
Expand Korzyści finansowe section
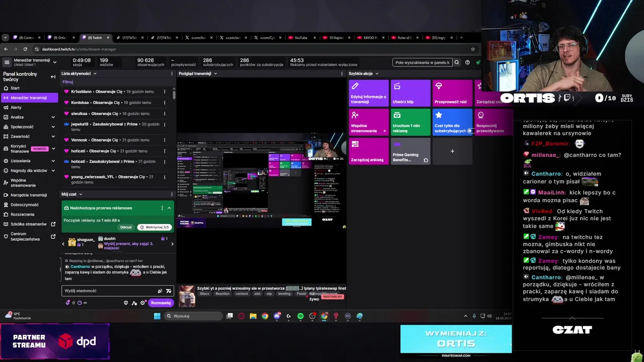click(53, 149)
